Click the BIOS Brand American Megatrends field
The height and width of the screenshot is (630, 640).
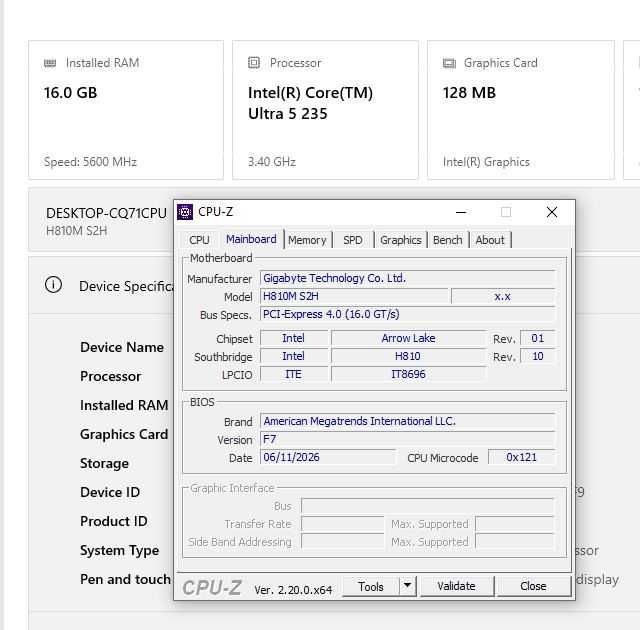[407, 421]
